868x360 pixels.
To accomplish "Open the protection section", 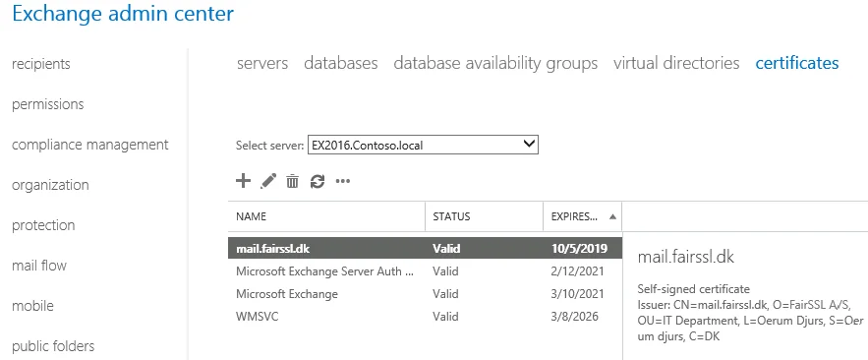I will (x=43, y=225).
